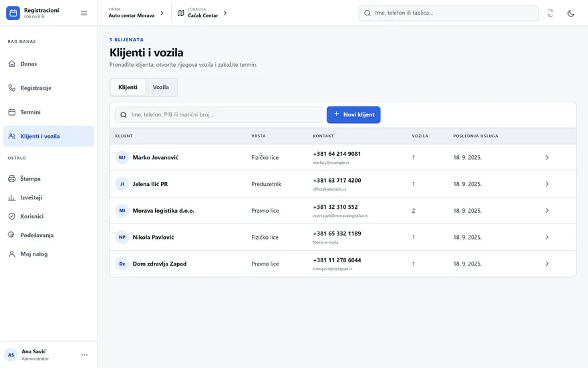Image resolution: width=588 pixels, height=368 pixels.
Task: Click the Termini calendar icon
Action: pos(12,112)
